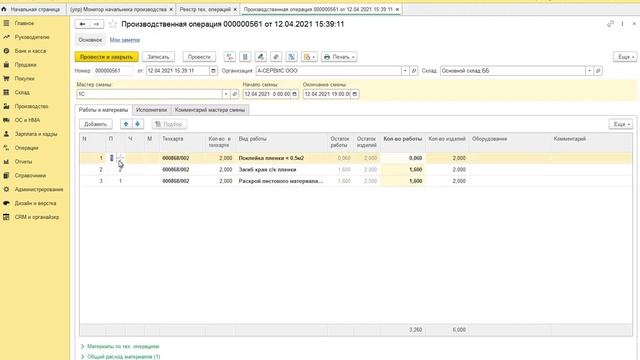Open the Мои заметки link
This screenshot has width=640, height=360.
coord(125,40)
